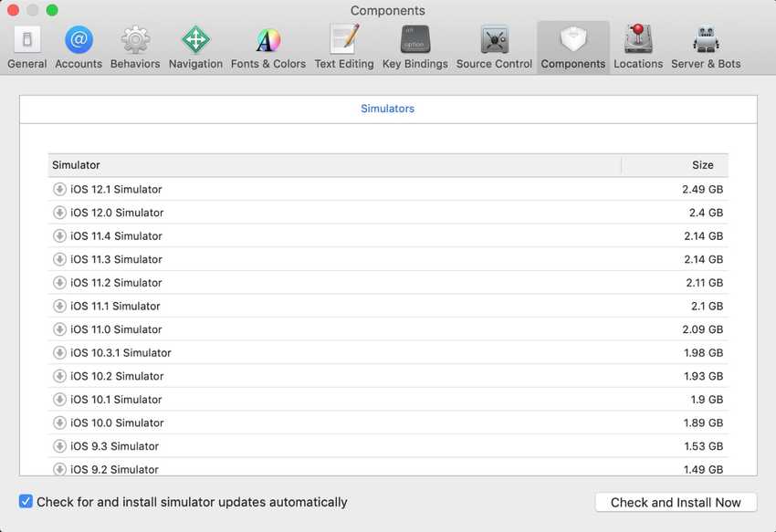The width and height of the screenshot is (776, 532).
Task: Open the Navigation preferences pane
Action: (x=195, y=48)
